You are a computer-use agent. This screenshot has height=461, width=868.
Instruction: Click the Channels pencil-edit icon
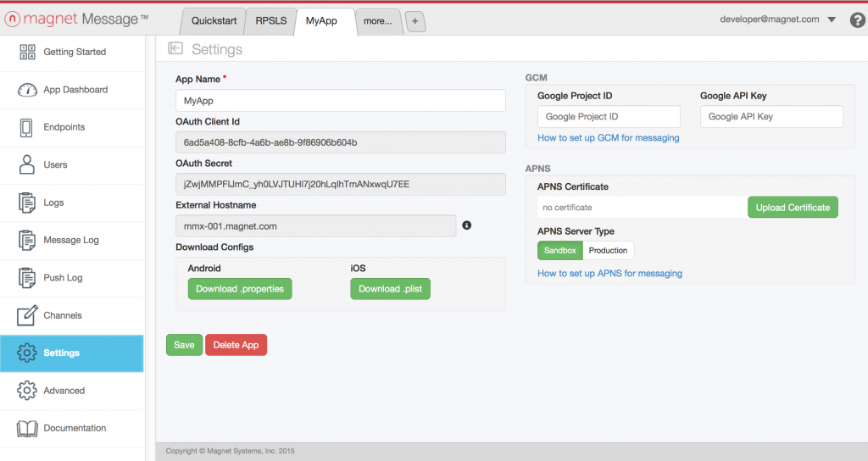[27, 315]
